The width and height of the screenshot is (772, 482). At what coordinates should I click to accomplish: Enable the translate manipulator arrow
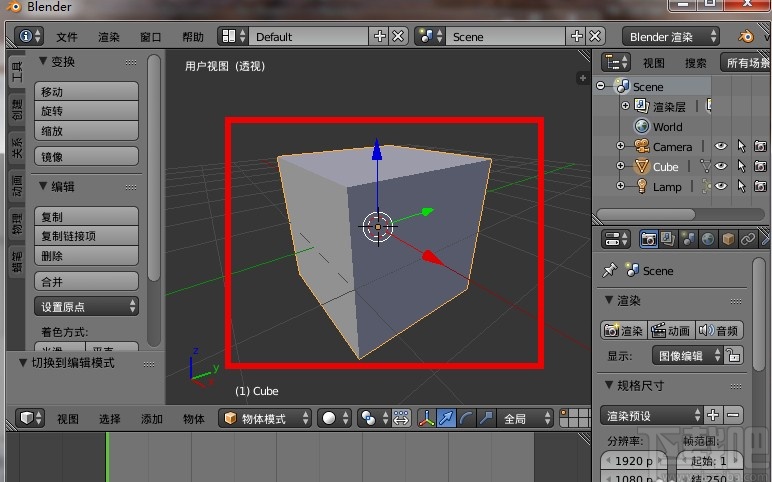coord(446,418)
